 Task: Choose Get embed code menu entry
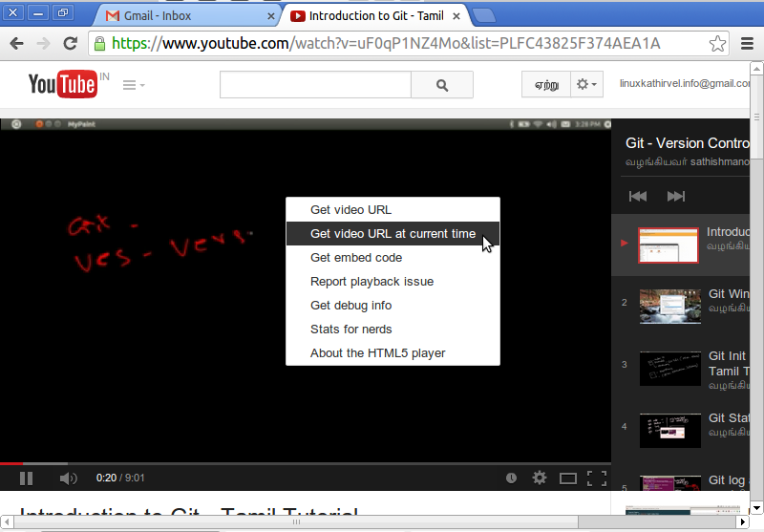click(x=393, y=257)
